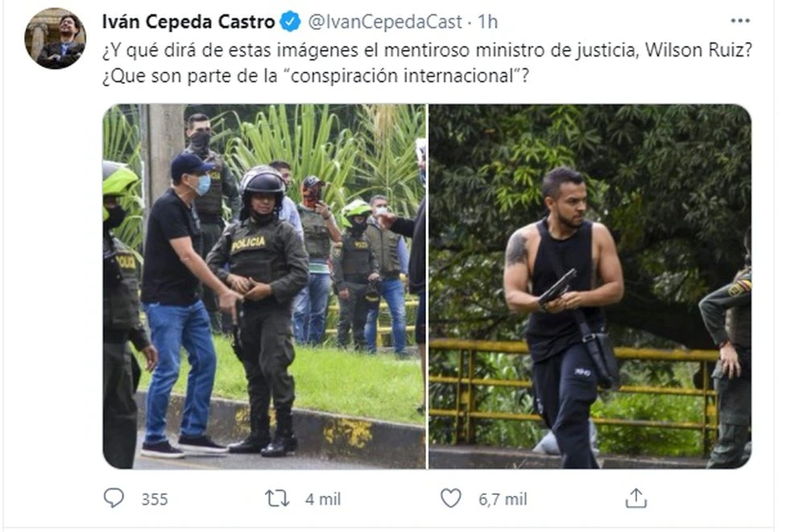Click the display name Iván Cepeda Castro
Image resolution: width=799 pixels, height=532 pixels.
tap(188, 22)
